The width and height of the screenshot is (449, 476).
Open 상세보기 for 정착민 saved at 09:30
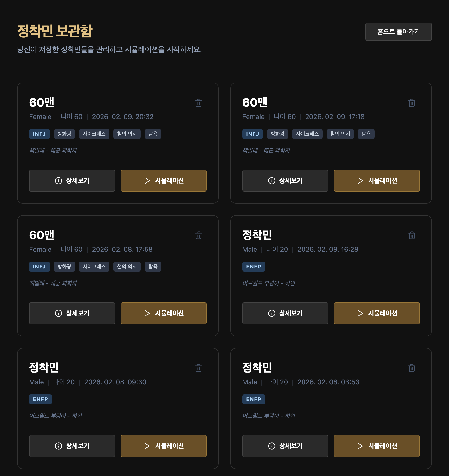click(x=72, y=446)
